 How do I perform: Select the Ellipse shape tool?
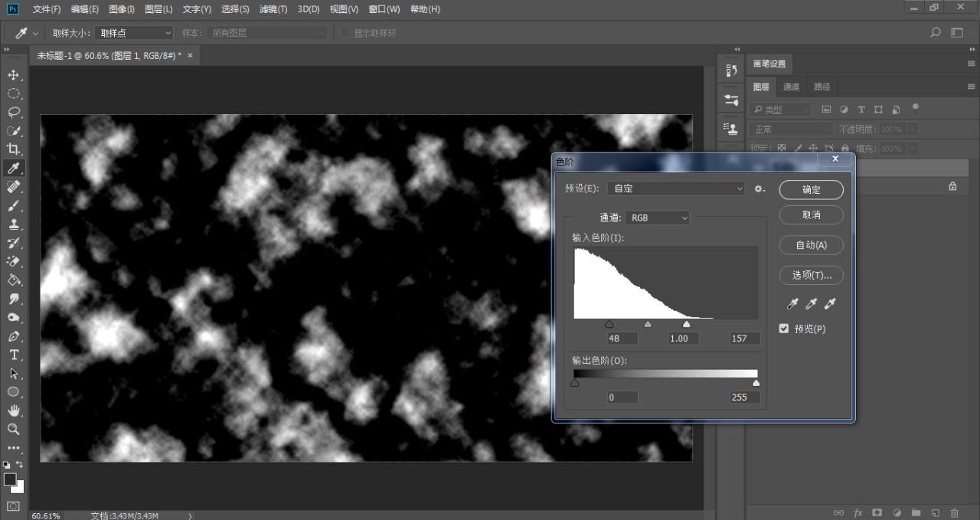(x=14, y=392)
